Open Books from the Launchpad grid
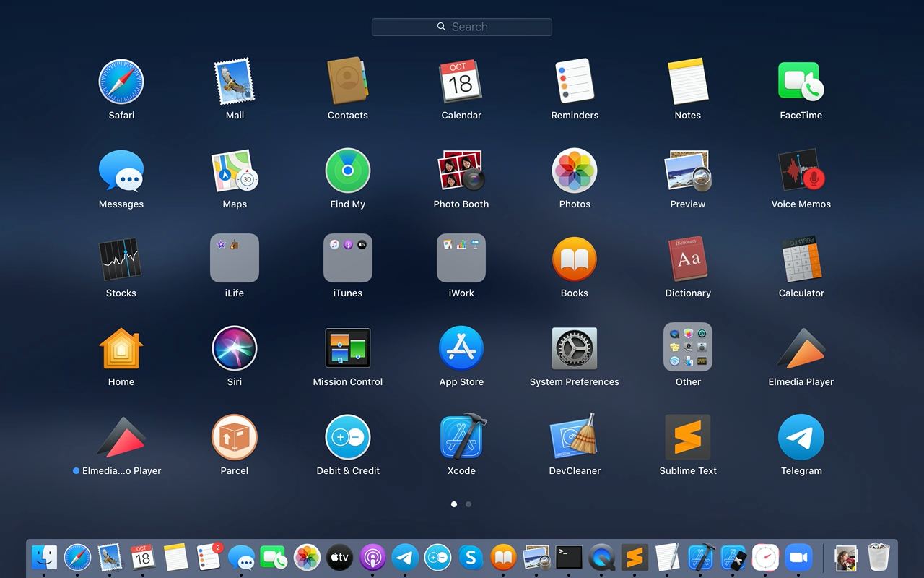Image resolution: width=924 pixels, height=578 pixels. point(575,259)
